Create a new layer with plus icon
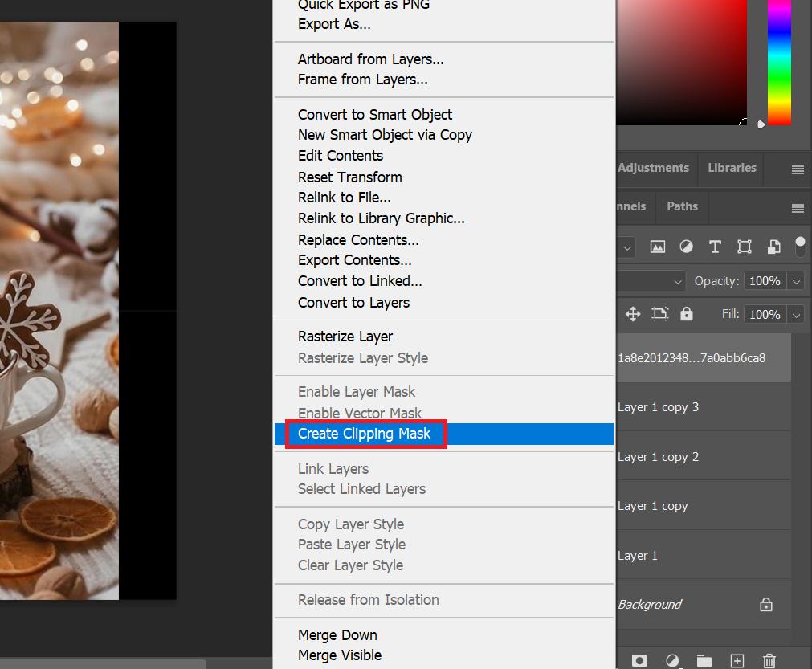This screenshot has width=812, height=669. click(x=737, y=660)
